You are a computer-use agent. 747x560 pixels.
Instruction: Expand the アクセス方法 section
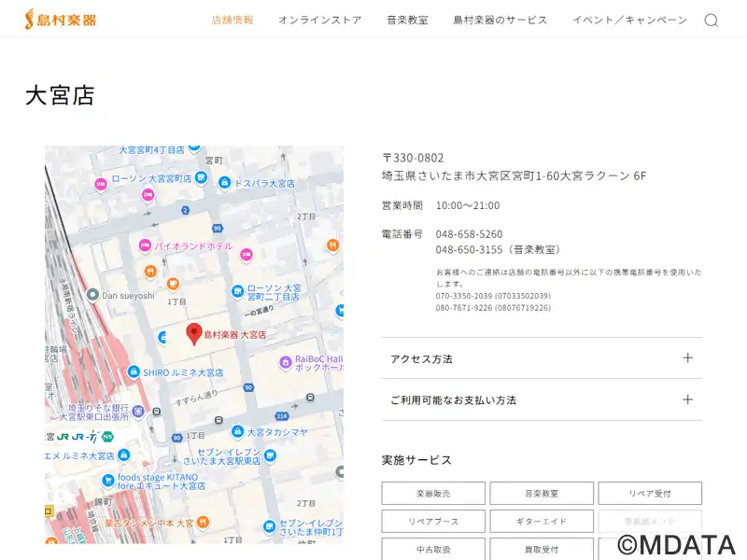pos(542,358)
